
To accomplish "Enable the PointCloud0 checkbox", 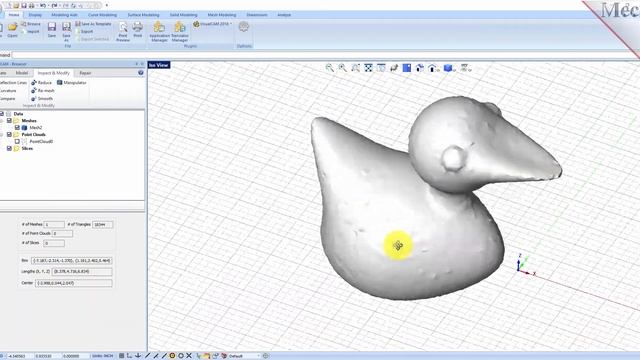I will [x=17, y=142].
